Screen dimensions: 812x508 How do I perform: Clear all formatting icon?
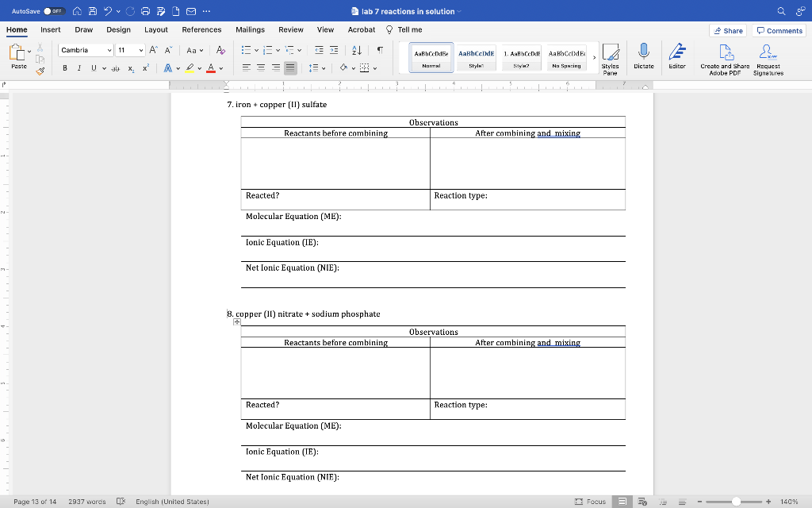point(220,50)
